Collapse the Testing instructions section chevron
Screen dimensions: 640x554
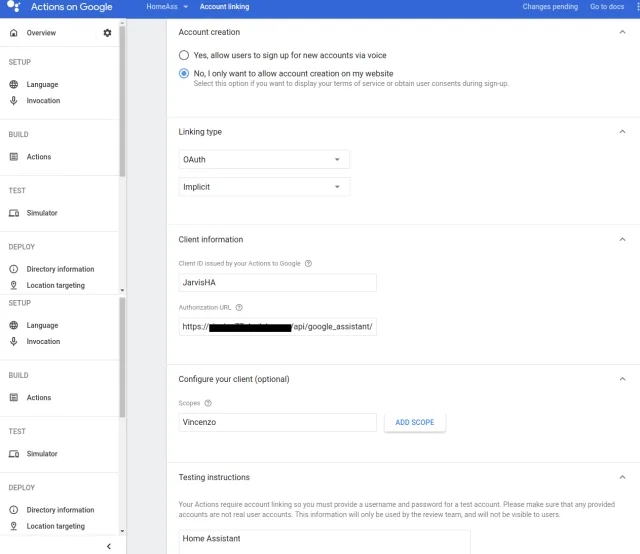pyautogui.click(x=622, y=477)
